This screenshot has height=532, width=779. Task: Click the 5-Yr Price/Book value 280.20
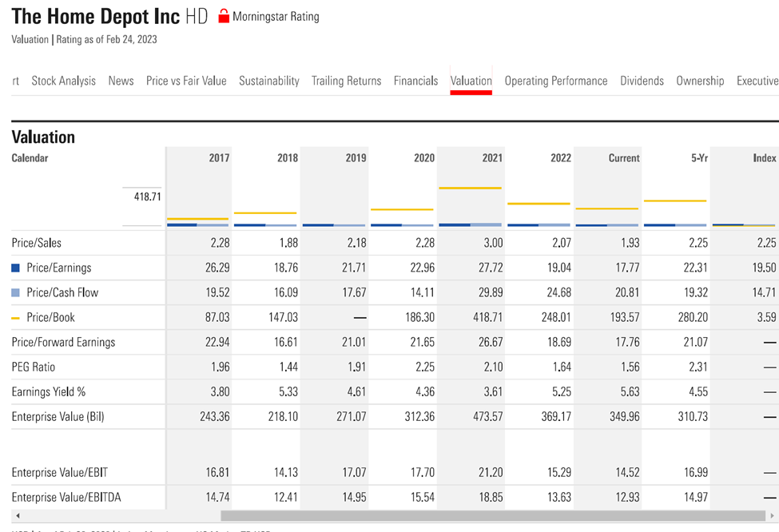pyautogui.click(x=693, y=317)
